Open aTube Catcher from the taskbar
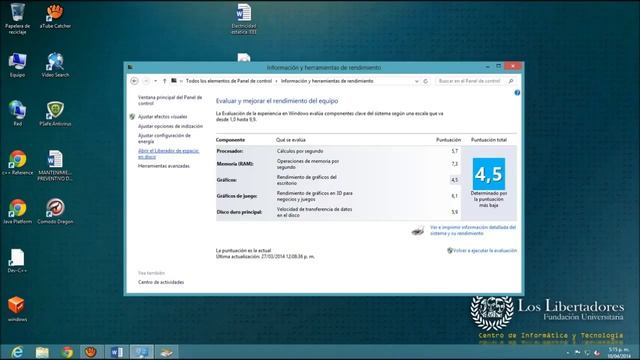This screenshot has width=640, height=360. pyautogui.click(x=91, y=352)
